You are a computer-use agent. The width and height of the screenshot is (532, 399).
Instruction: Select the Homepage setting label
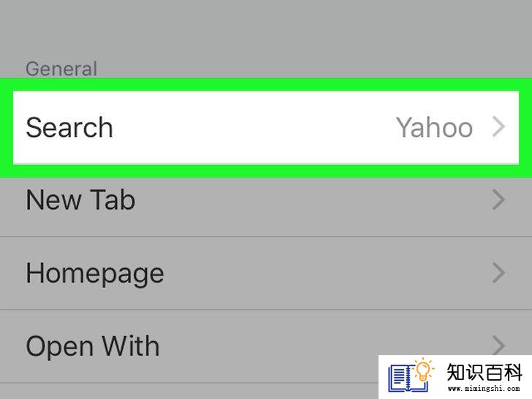pyautogui.click(x=95, y=274)
